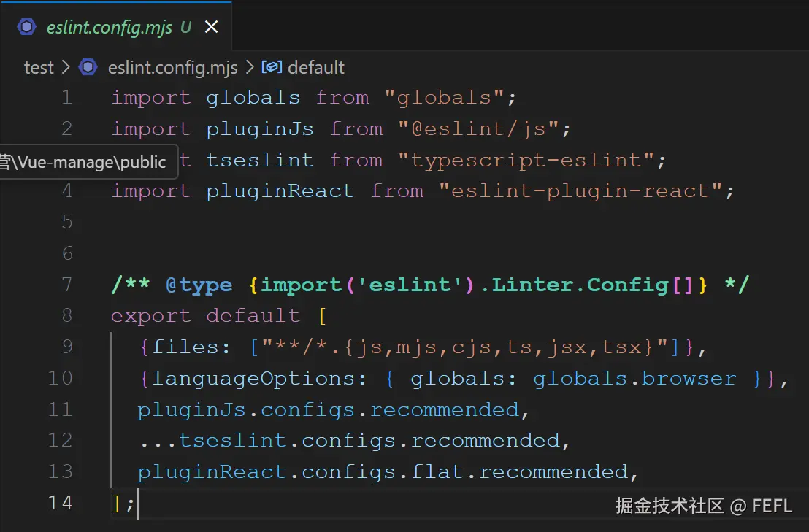This screenshot has height=532, width=809.
Task: Click the symbol icon beside the default breadcrumb
Action: point(272,68)
